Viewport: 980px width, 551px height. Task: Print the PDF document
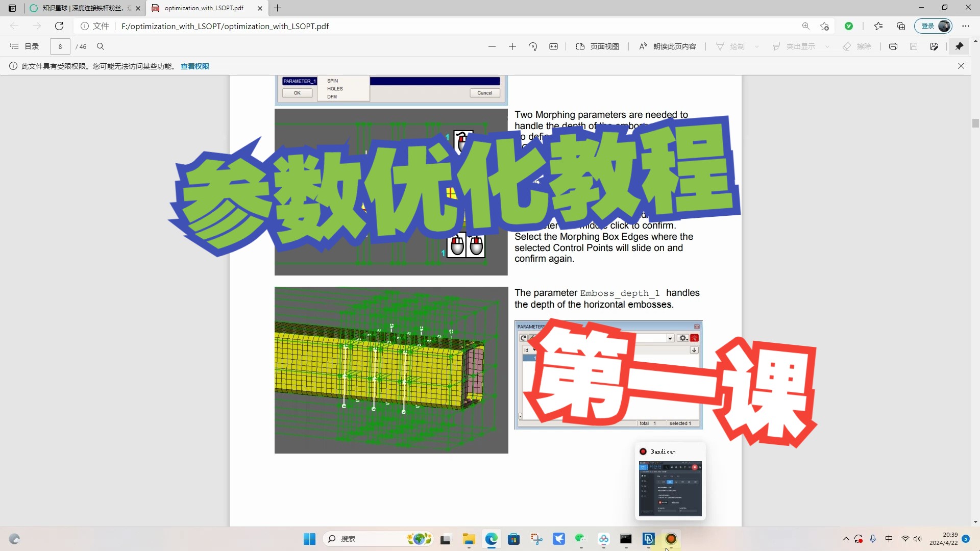point(893,46)
